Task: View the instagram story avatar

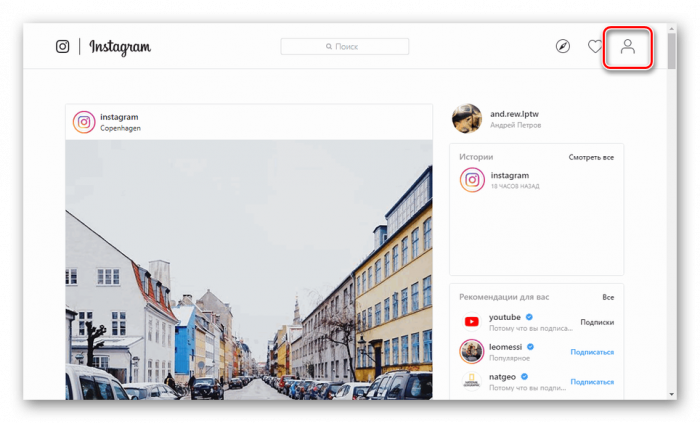Action: point(472,180)
